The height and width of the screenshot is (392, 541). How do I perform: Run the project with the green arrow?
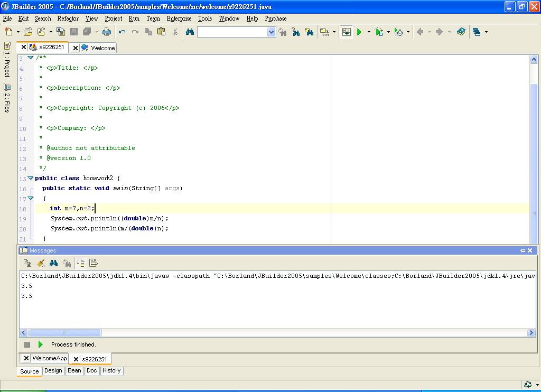point(359,32)
